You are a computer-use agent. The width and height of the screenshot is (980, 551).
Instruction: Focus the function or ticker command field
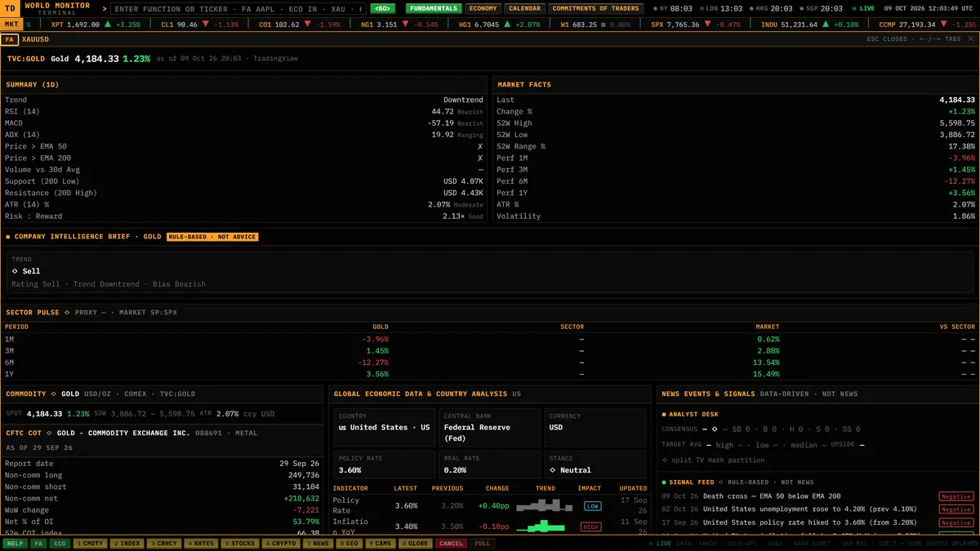pos(238,8)
